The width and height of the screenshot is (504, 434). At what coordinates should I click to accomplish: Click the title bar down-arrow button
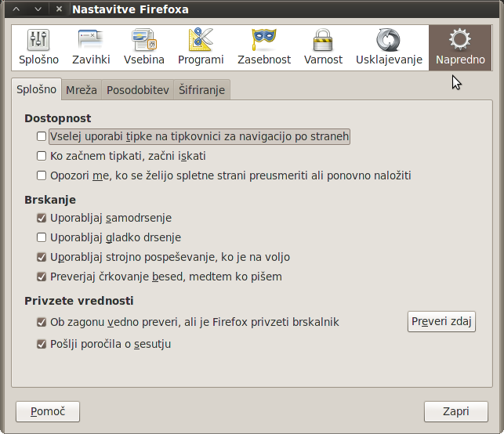pyautogui.click(x=38, y=9)
